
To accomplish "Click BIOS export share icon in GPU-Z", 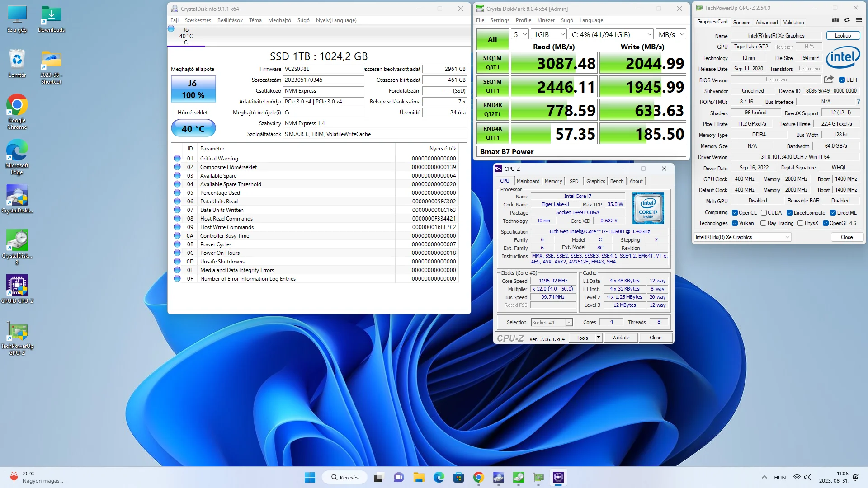I will tap(828, 80).
